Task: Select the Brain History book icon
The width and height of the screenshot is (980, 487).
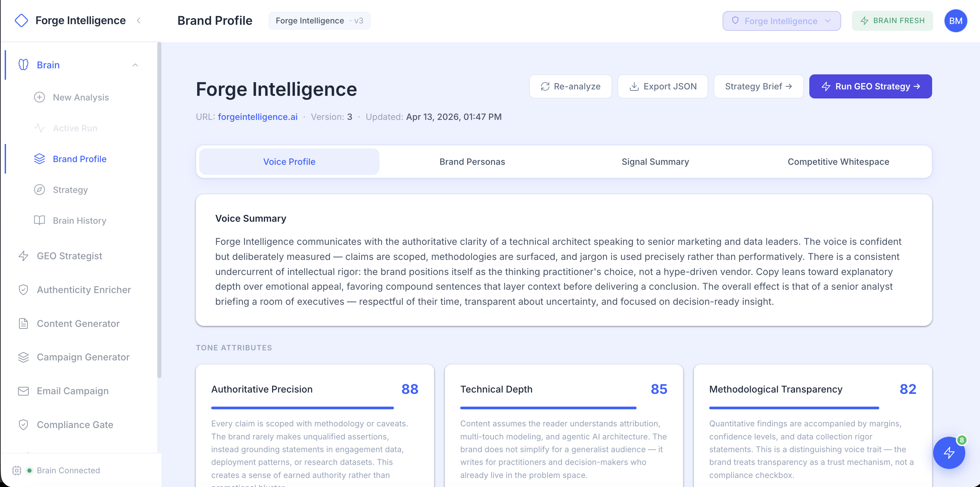Action: 39,220
